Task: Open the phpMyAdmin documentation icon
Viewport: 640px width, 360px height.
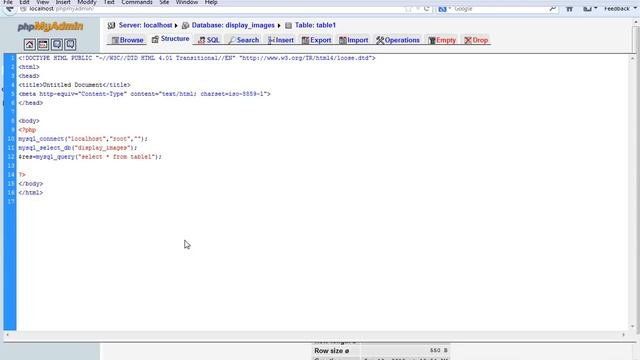Action: [57, 44]
